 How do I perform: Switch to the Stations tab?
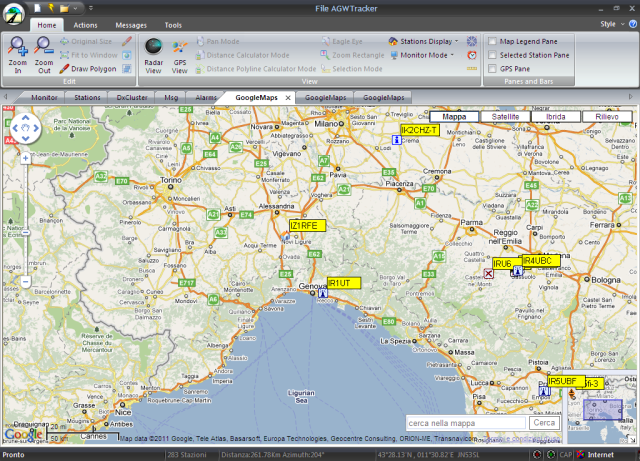coord(87,98)
